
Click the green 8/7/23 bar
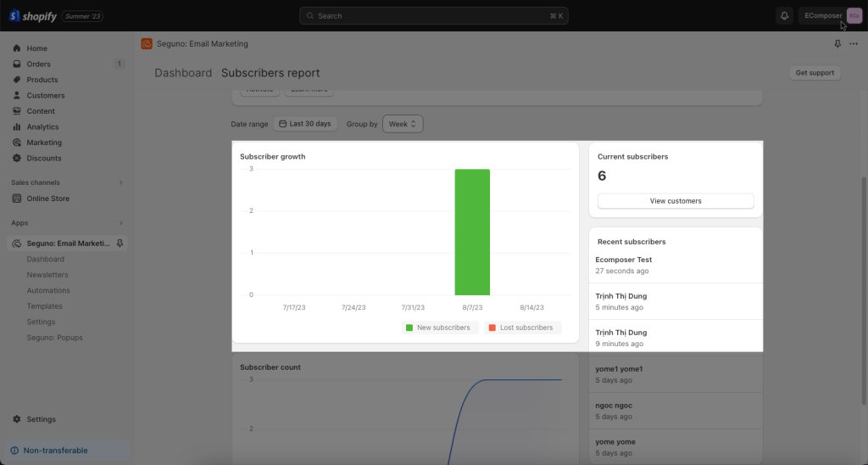click(472, 232)
